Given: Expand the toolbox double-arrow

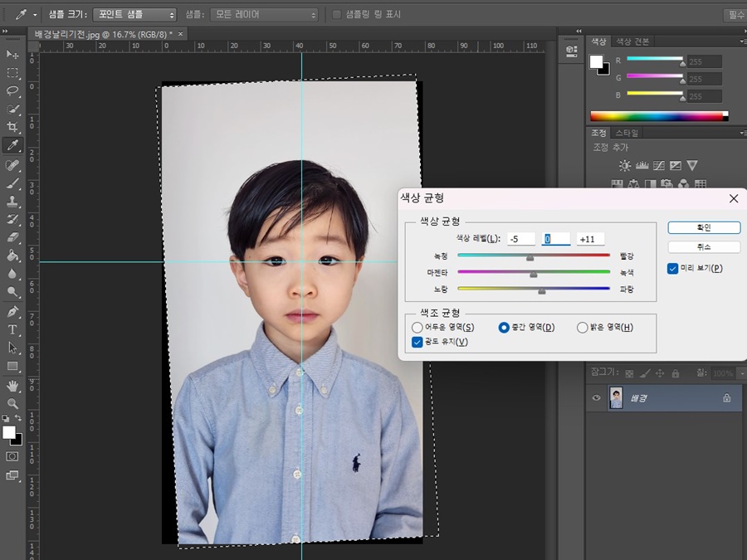Looking at the screenshot, I should coord(5,31).
